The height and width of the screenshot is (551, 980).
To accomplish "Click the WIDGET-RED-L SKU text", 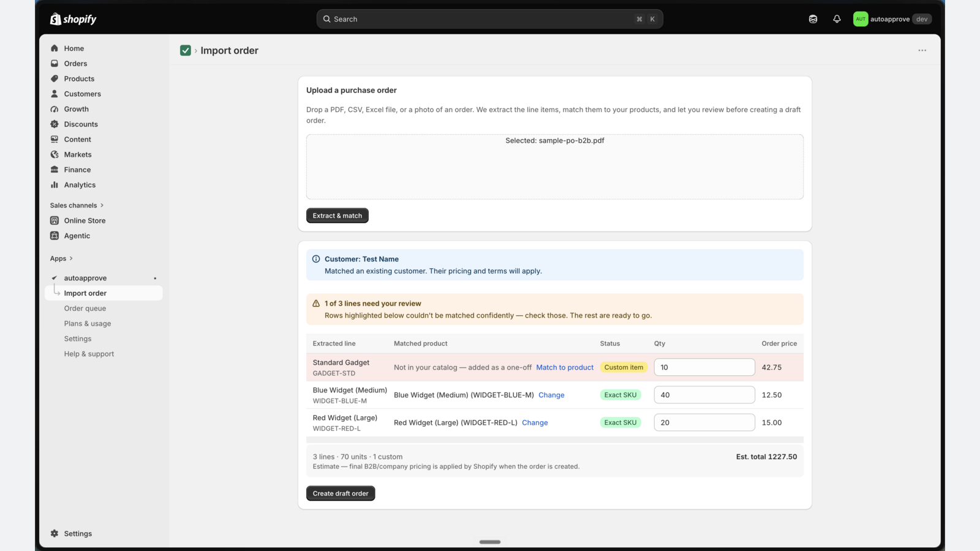I will click(x=337, y=429).
